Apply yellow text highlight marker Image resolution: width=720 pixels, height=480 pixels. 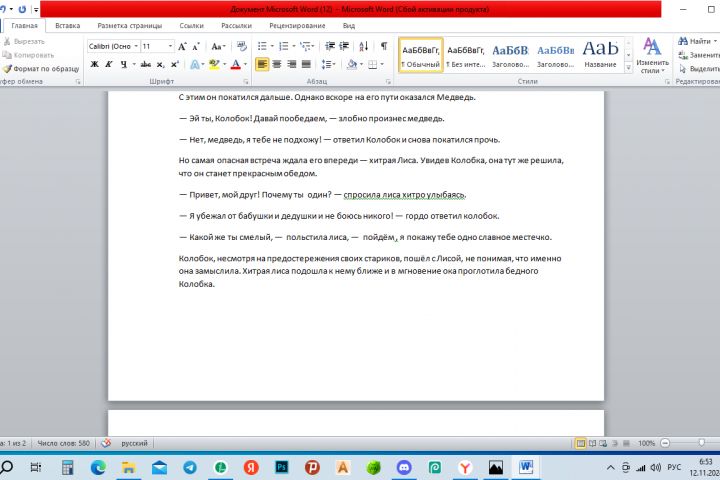tap(214, 64)
